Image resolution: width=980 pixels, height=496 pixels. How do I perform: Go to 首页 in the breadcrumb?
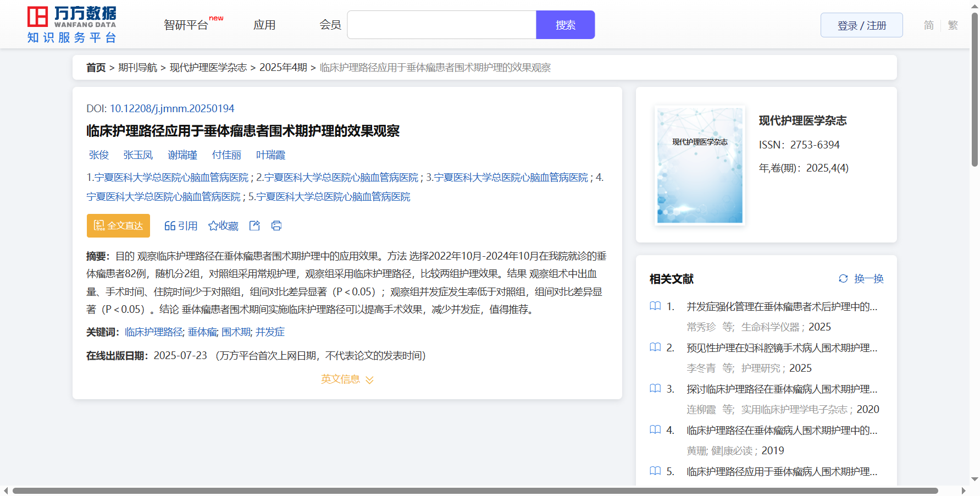point(96,68)
